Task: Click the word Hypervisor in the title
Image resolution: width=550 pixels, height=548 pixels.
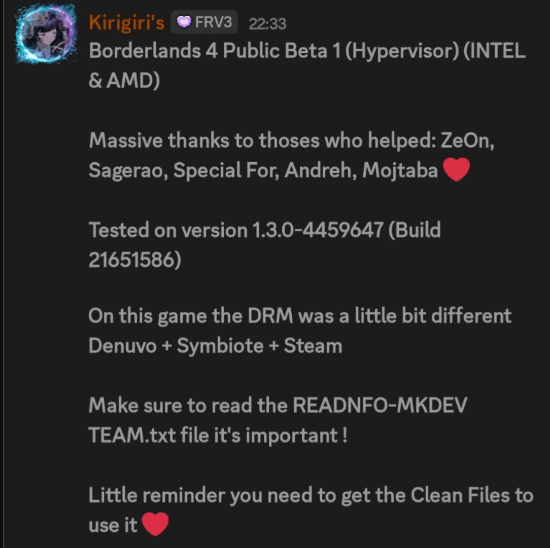Action: [x=402, y=51]
